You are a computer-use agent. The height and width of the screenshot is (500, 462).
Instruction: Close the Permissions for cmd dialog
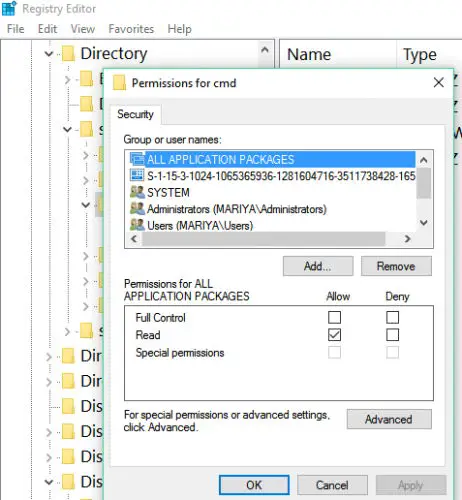(439, 82)
